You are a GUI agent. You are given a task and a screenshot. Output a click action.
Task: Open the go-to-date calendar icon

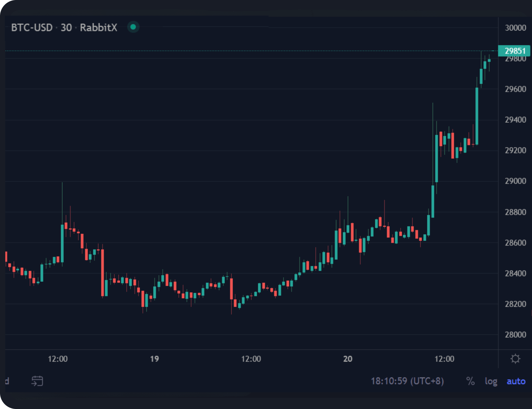37,381
